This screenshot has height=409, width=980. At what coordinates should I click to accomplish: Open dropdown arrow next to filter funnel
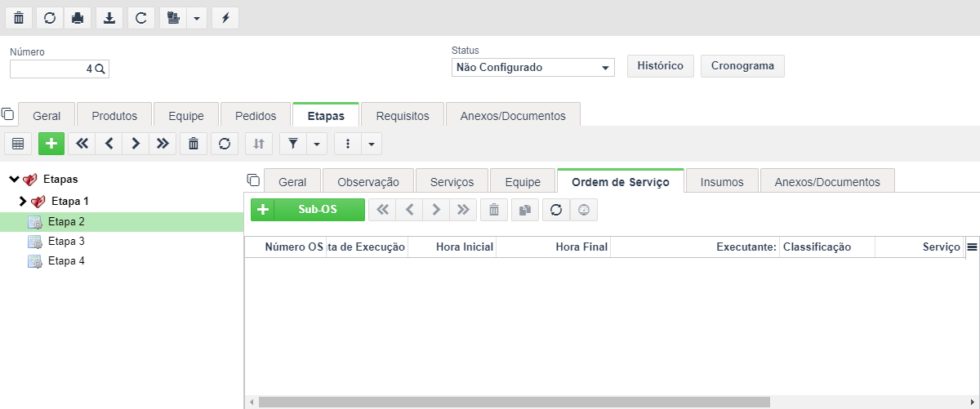click(x=317, y=144)
